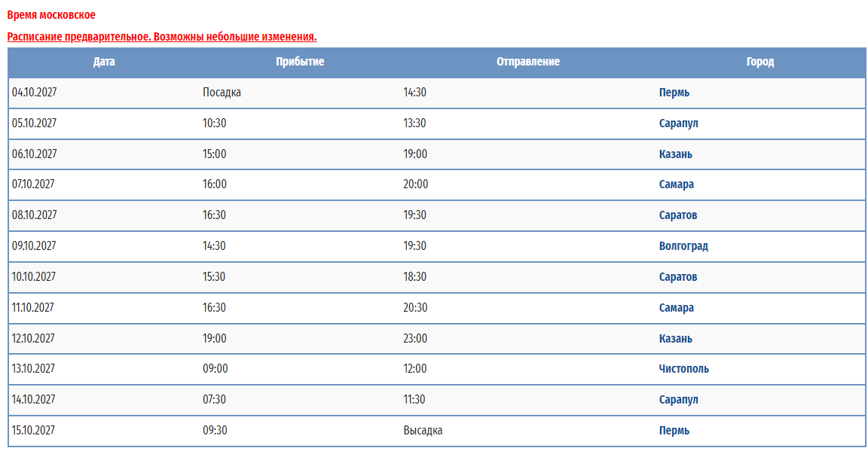
Task: Click the Дата column header
Action: pos(104,62)
